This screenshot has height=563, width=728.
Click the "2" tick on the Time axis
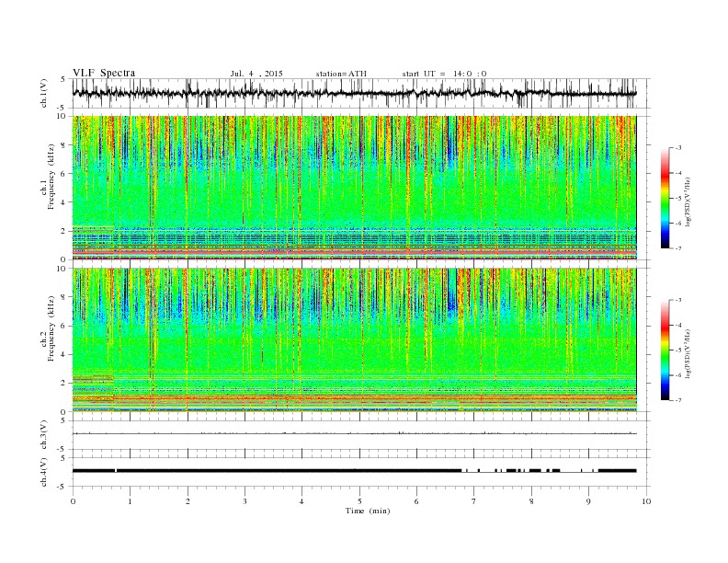tap(188, 501)
